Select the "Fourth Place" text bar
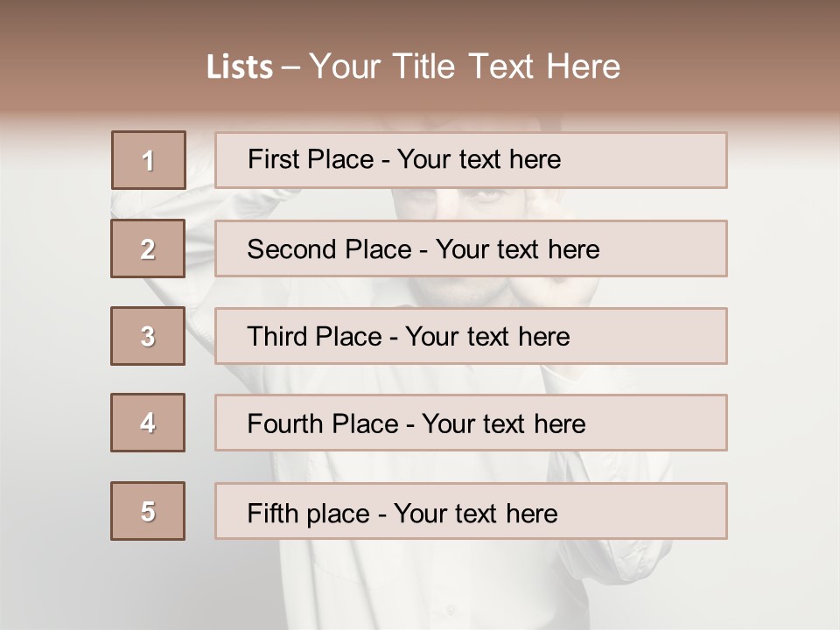 [x=471, y=423]
